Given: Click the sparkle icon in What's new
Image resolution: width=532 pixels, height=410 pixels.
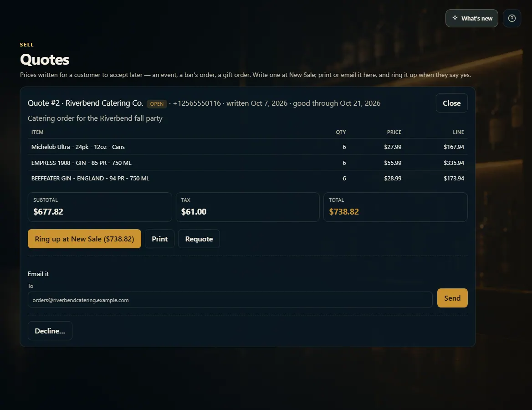Looking at the screenshot, I should (455, 18).
